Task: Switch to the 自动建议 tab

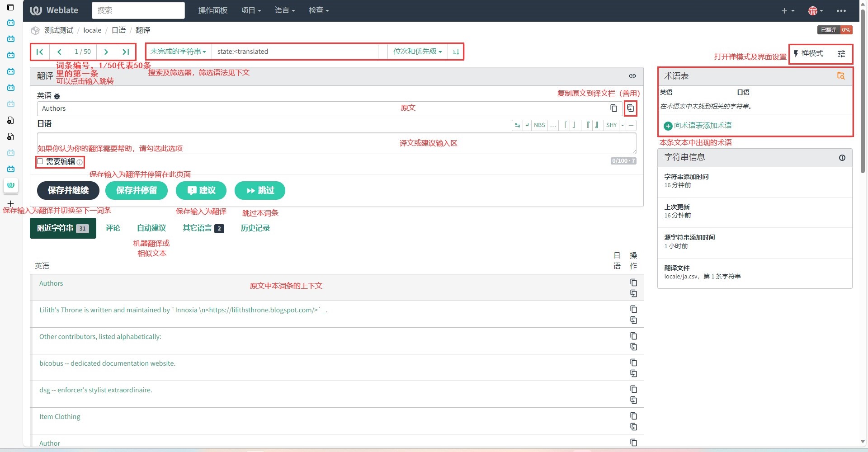Action: [151, 228]
